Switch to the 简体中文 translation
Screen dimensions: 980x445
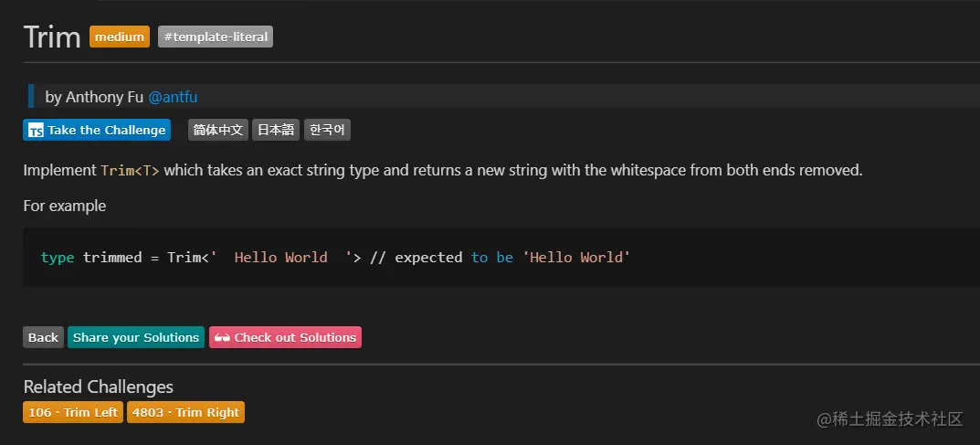pos(218,130)
